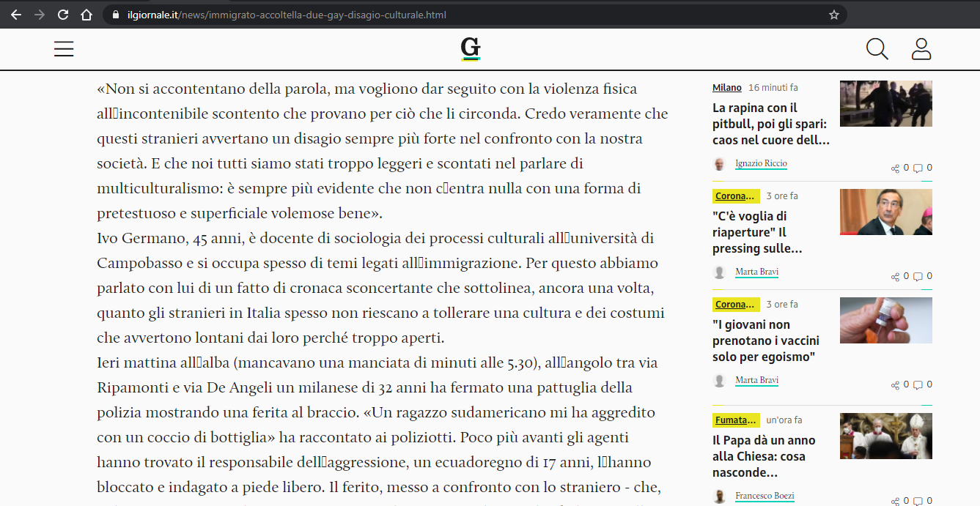Viewport: 980px width, 506px height.
Task: Click il Giornale G logo
Action: tap(471, 48)
